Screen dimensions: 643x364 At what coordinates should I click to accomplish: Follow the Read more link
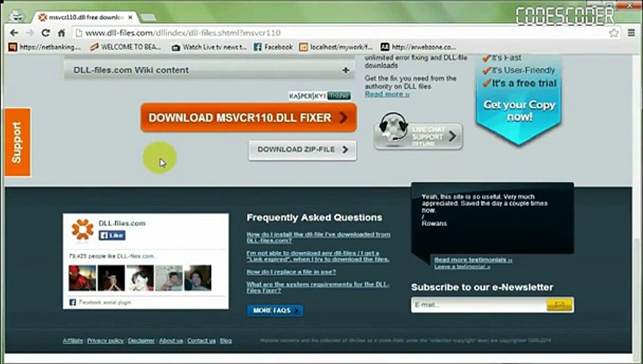[387, 94]
